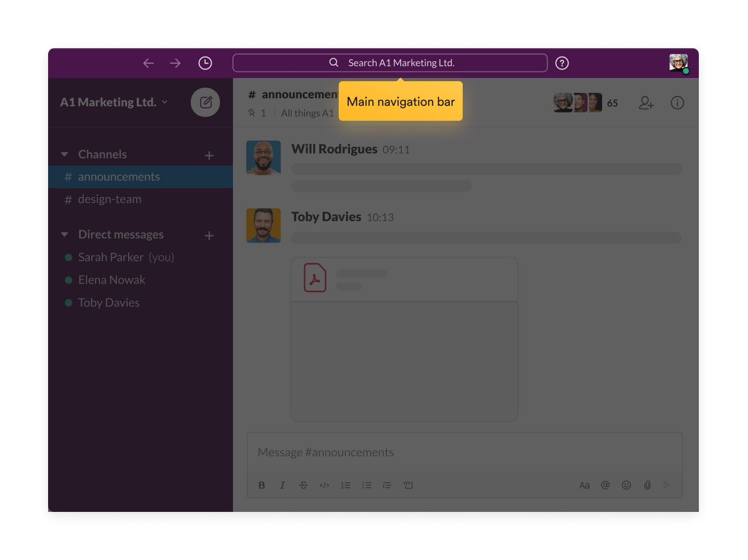Open the history clock icon

point(205,63)
